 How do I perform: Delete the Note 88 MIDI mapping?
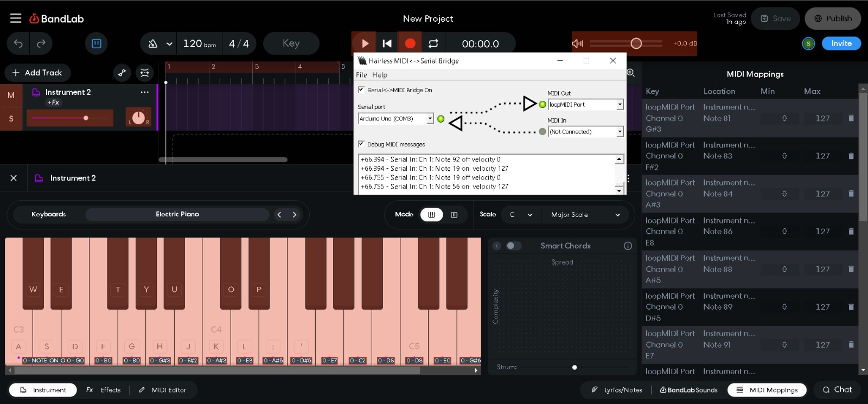(x=851, y=269)
